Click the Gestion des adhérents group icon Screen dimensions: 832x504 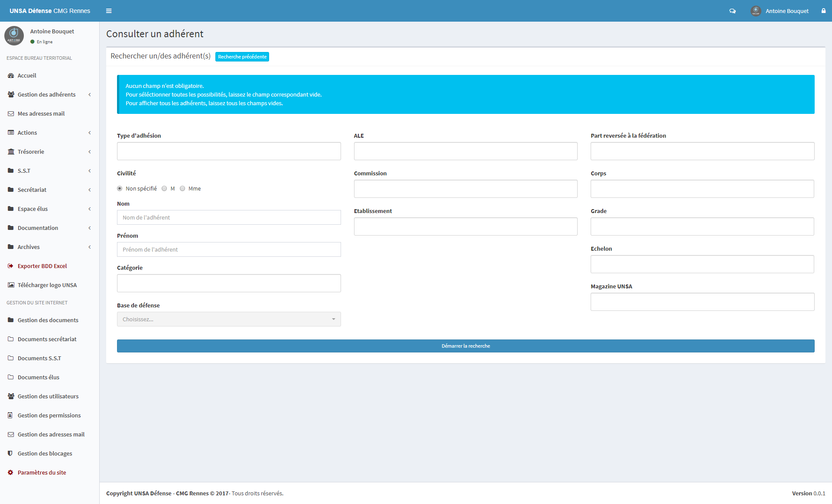click(11, 94)
